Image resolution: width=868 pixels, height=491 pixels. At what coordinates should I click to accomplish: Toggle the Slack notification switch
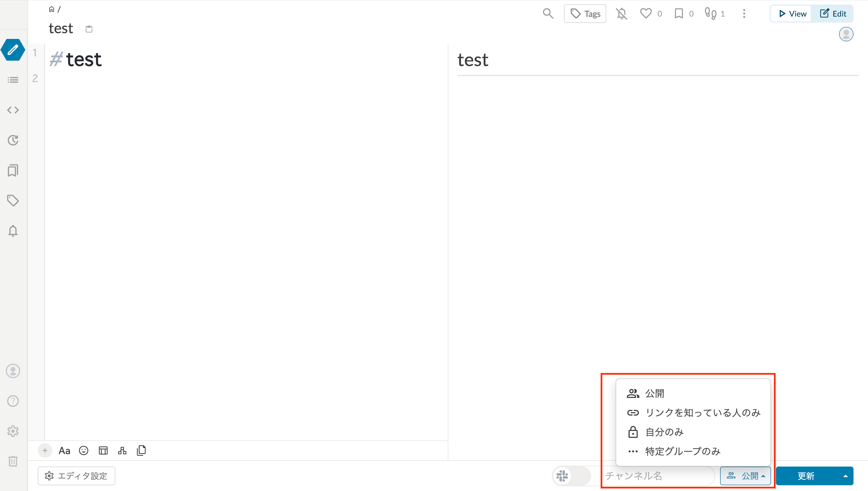[x=573, y=476]
